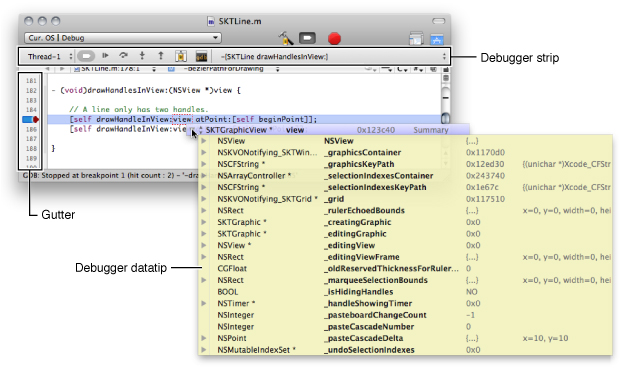This screenshot has width=633, height=375.
Task: Click the datatip stepper next to SKTGraphicView *
Action: [x=201, y=130]
